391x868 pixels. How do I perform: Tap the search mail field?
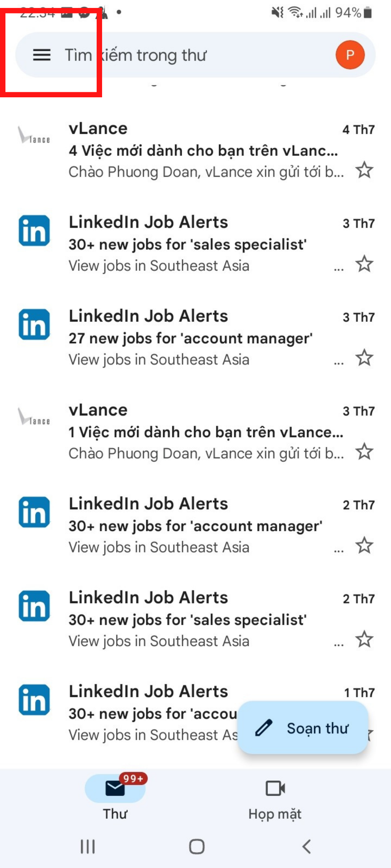coord(195,55)
